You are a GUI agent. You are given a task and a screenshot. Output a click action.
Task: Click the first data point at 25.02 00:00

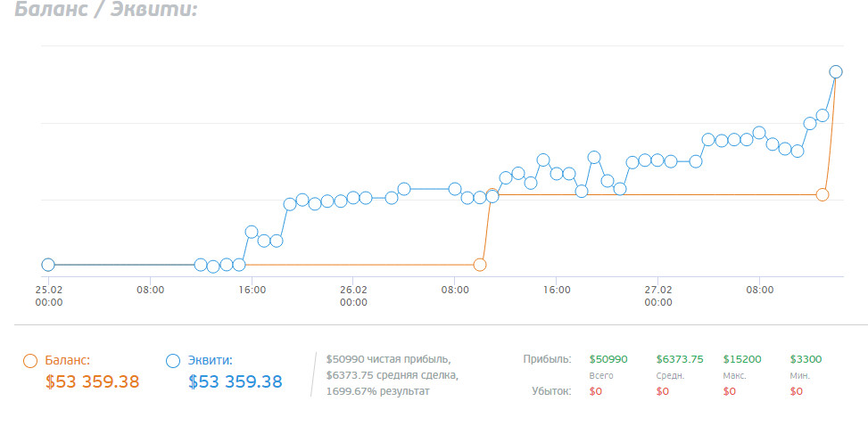(48, 265)
